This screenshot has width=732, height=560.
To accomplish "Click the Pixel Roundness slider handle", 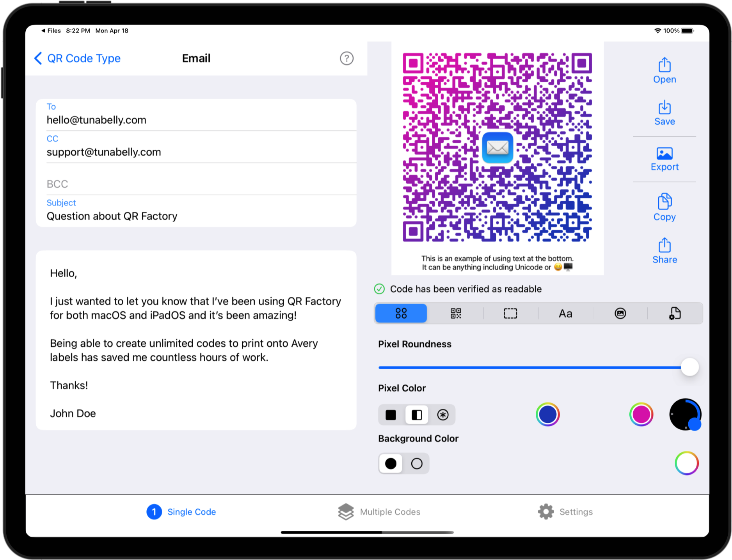I will coord(689,367).
